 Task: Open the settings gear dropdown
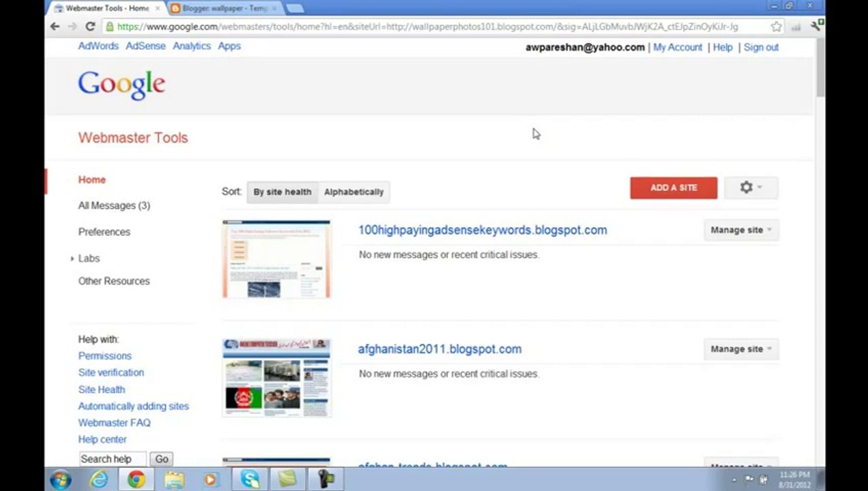coord(751,188)
